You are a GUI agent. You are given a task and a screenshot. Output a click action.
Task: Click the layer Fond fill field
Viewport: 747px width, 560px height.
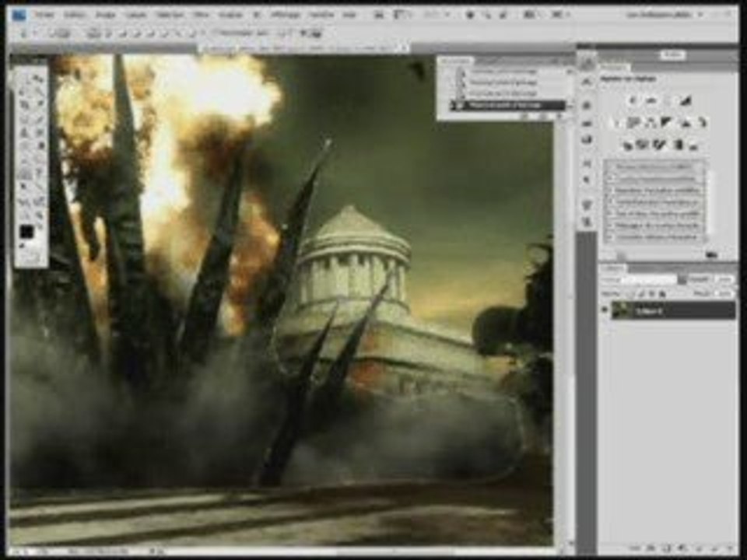[x=724, y=294]
